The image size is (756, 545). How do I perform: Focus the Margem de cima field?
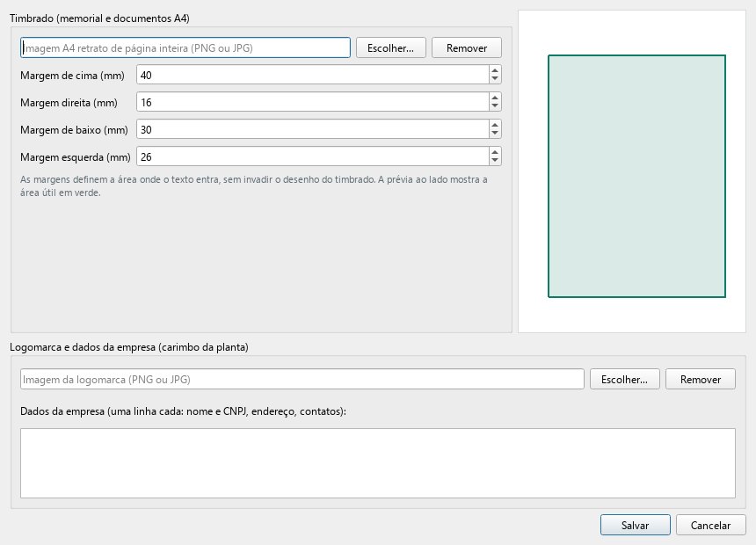point(313,75)
